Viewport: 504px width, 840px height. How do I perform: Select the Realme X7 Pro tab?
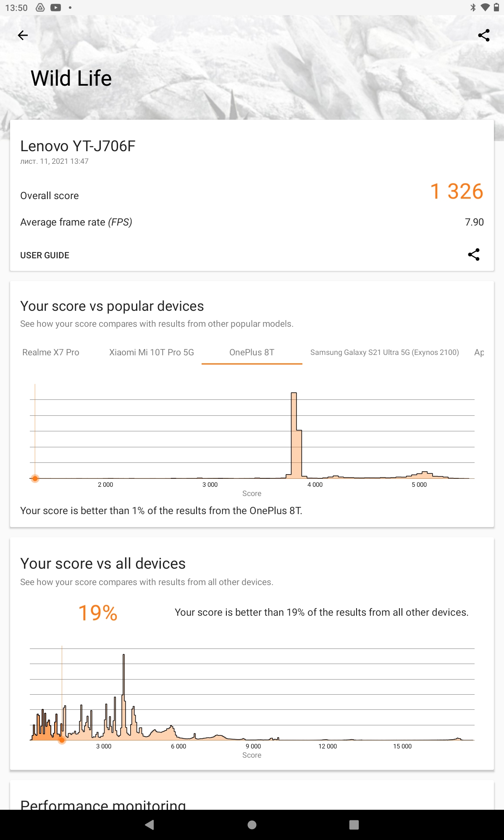coord(51,352)
